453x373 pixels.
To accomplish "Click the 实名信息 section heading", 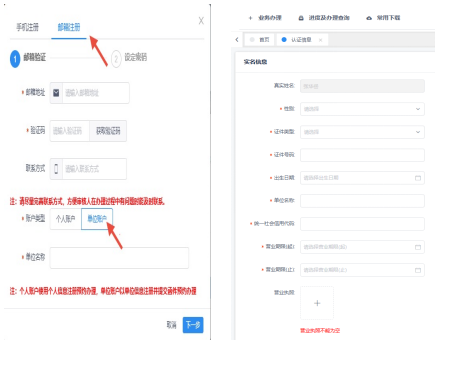I will tap(255, 62).
